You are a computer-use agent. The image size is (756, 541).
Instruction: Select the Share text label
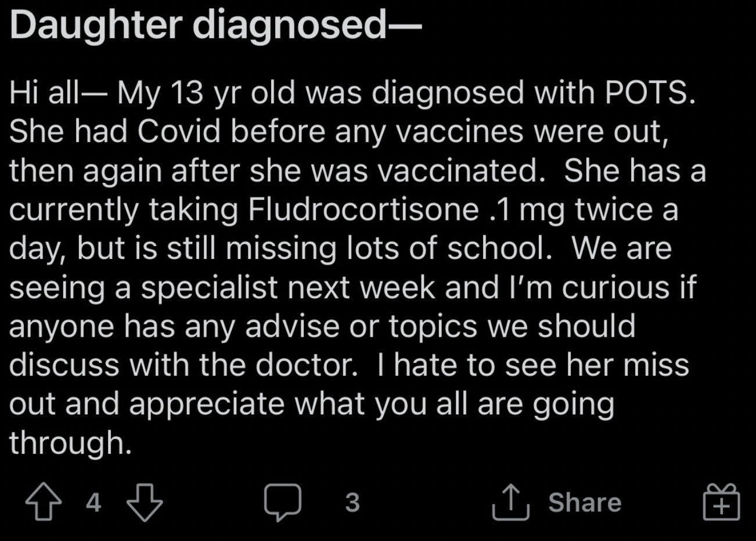[x=585, y=502]
